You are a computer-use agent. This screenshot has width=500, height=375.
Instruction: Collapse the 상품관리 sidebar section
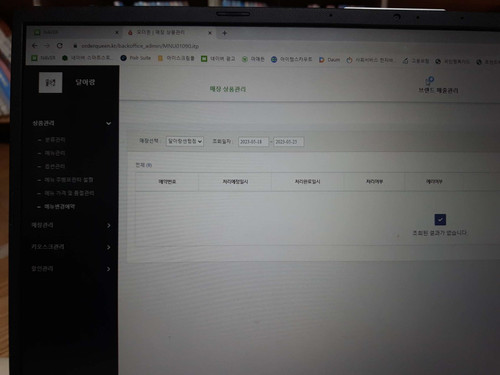(71, 123)
